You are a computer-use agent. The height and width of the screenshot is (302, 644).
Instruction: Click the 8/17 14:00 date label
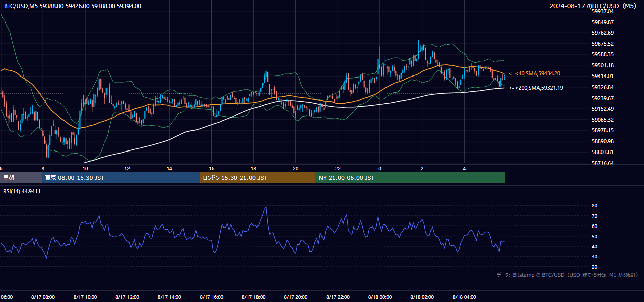[169, 297]
